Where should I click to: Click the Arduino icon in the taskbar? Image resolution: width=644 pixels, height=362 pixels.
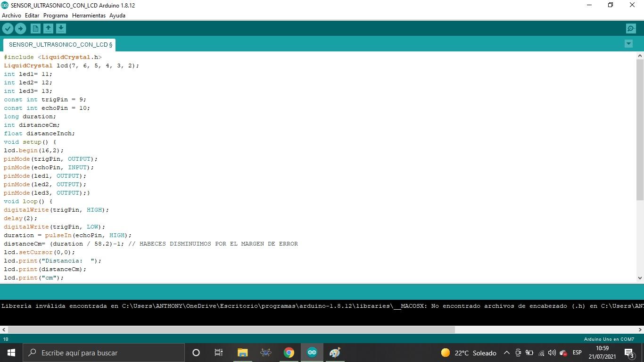pos(312,353)
